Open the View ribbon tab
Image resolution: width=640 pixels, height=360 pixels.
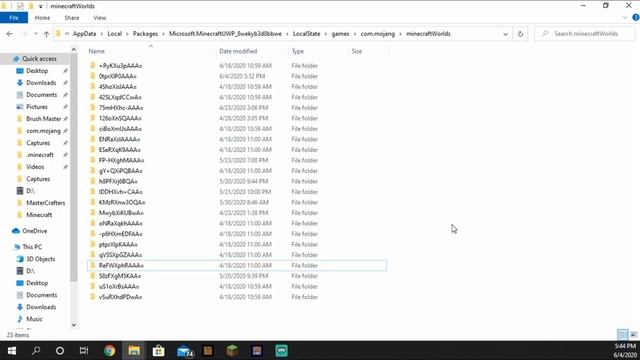click(100, 18)
